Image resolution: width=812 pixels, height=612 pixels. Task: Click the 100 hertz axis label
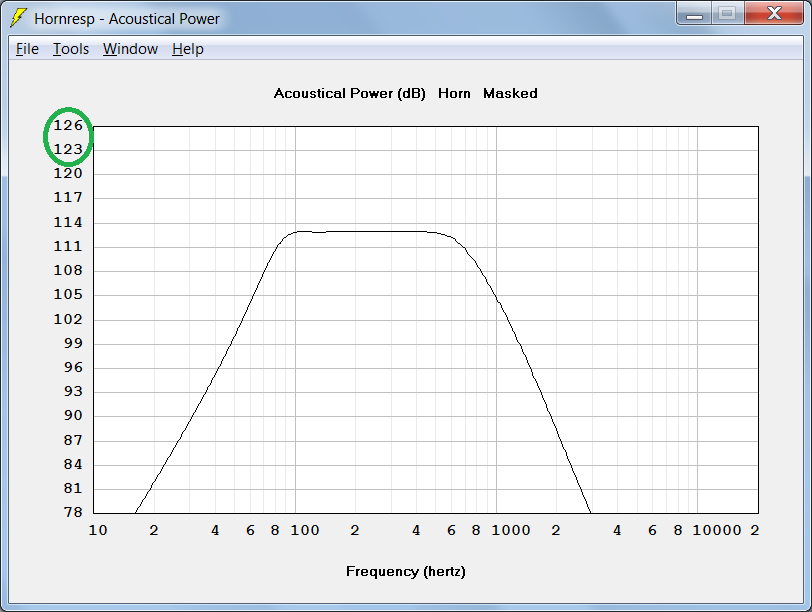[x=304, y=530]
